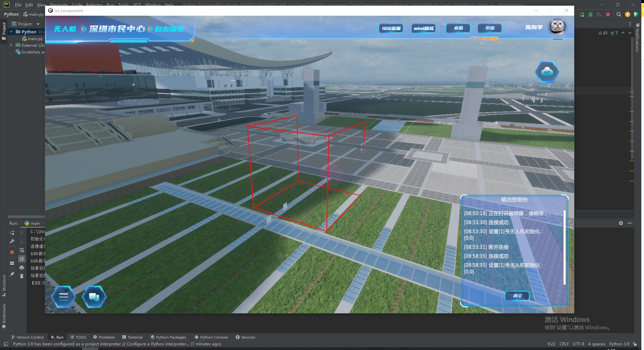Open the Project view dropdown
Screen dimensions: 644x350
click(38, 24)
